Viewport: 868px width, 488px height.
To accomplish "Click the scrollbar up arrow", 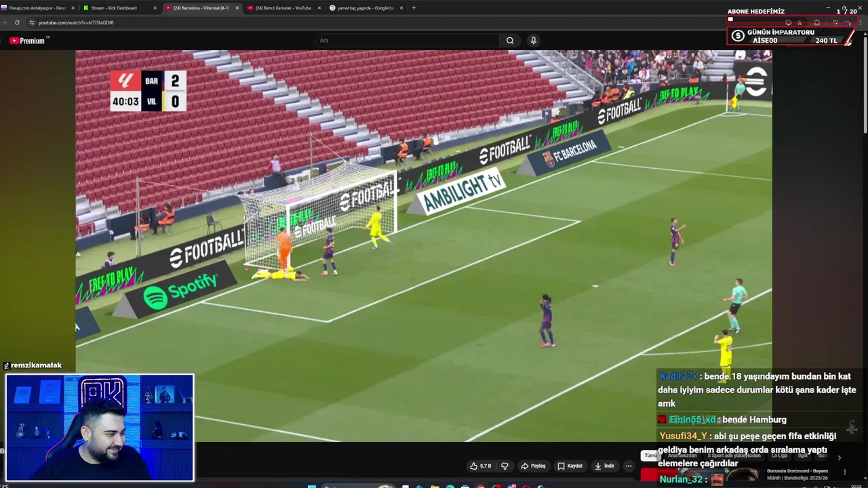I will point(865,33).
